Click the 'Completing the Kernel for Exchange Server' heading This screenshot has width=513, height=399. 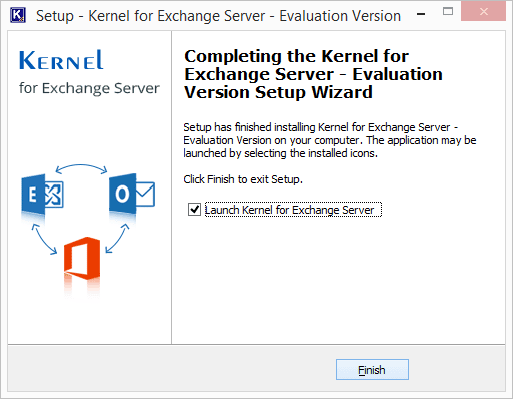coord(313,74)
